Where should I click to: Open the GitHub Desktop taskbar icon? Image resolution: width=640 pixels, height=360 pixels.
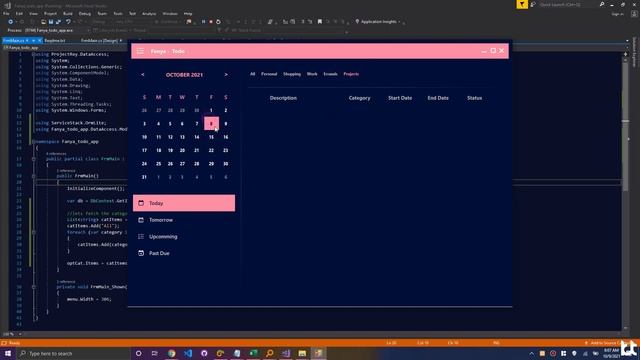204,353
